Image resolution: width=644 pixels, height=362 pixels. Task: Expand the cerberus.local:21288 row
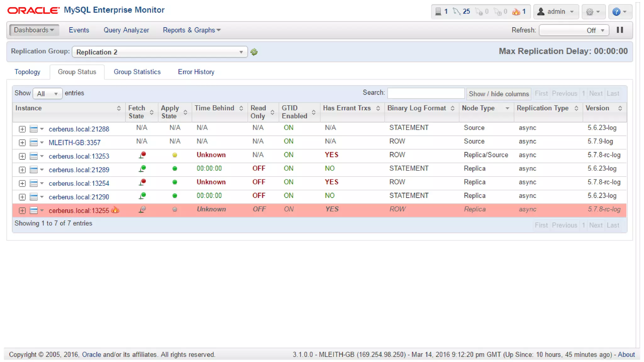[x=22, y=129]
